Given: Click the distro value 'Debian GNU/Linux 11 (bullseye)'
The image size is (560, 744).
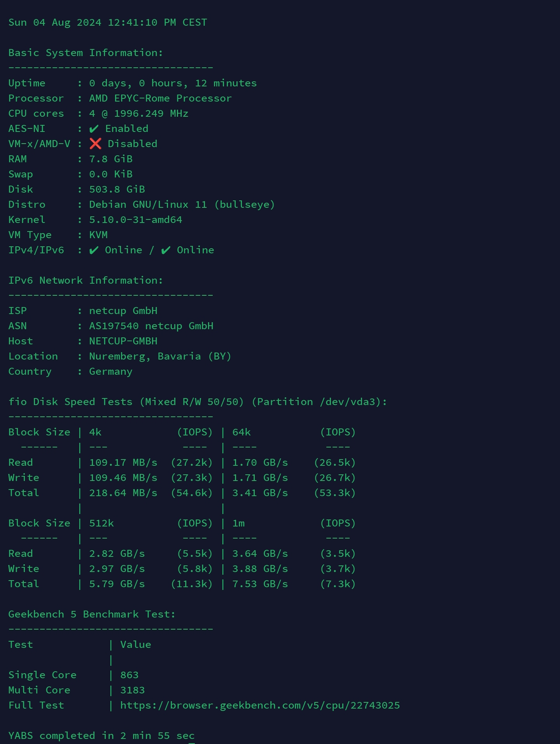Looking at the screenshot, I should 182,205.
